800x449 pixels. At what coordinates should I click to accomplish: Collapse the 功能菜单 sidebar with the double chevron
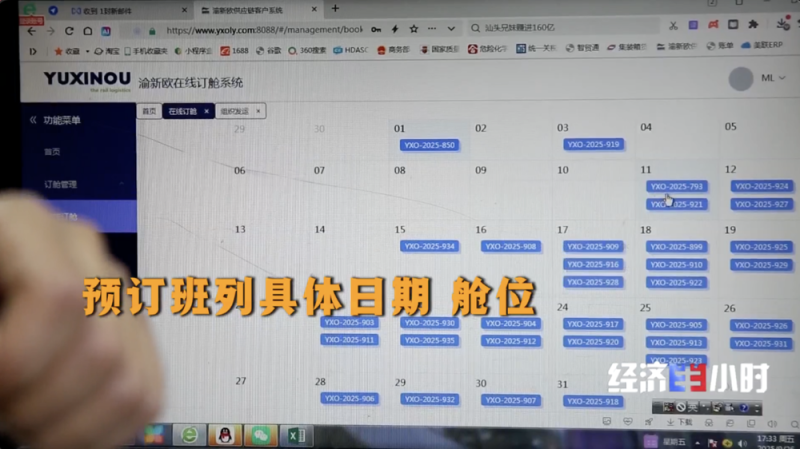pos(33,120)
